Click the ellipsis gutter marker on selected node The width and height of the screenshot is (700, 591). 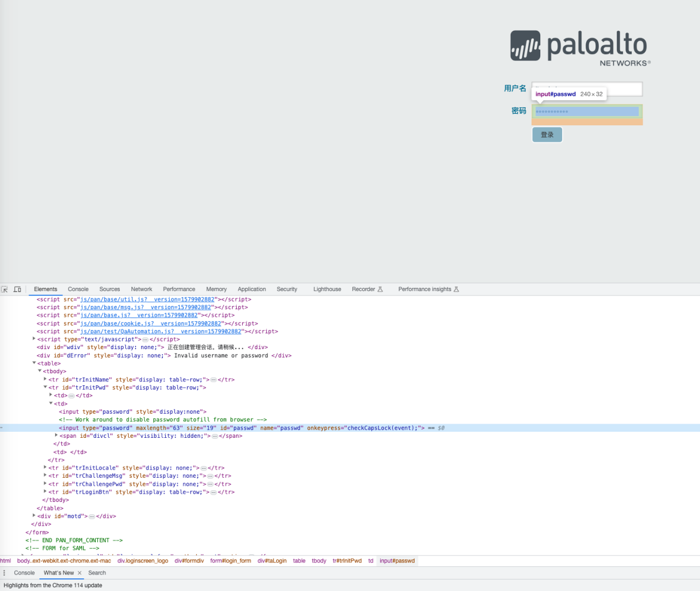coord(2,428)
